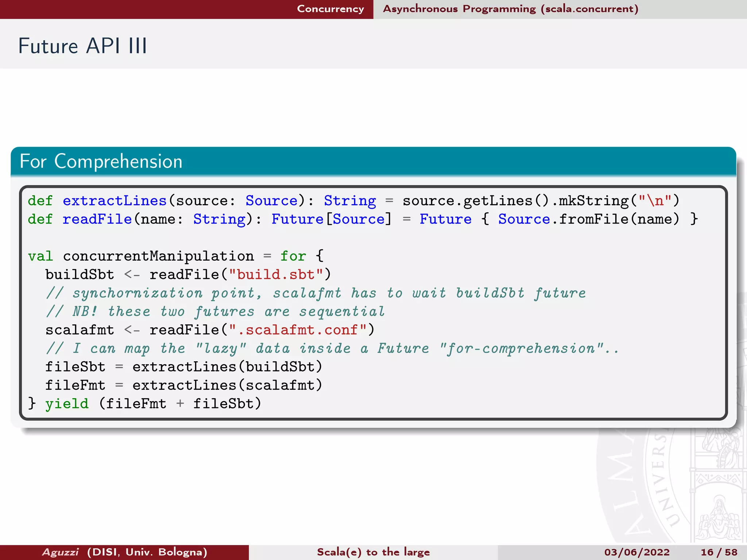747x560 pixels.
Task: Select the NB! these two futures comment
Action: 215,312
